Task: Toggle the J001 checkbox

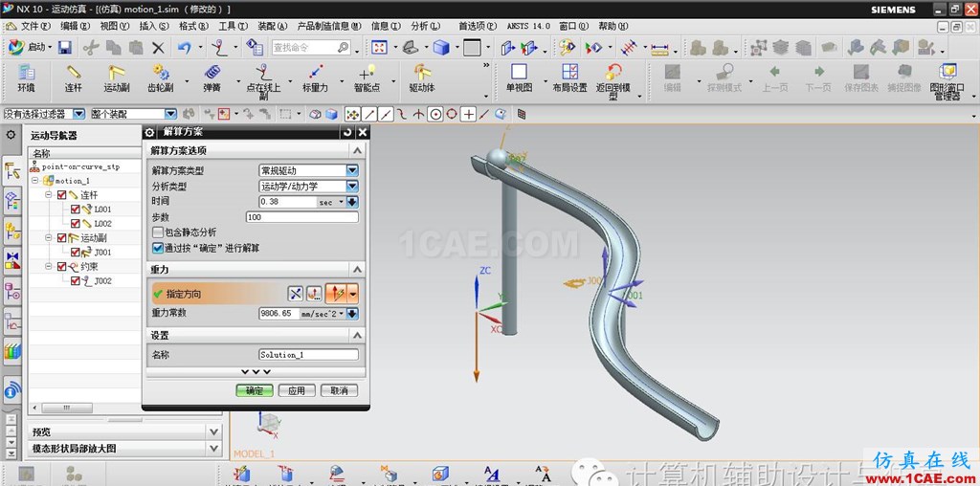Action: (75, 253)
